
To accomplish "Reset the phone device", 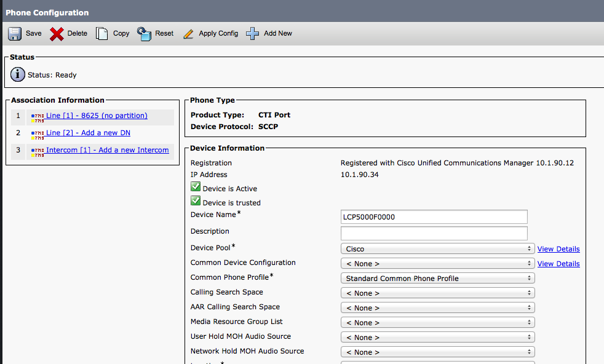I will tap(155, 33).
